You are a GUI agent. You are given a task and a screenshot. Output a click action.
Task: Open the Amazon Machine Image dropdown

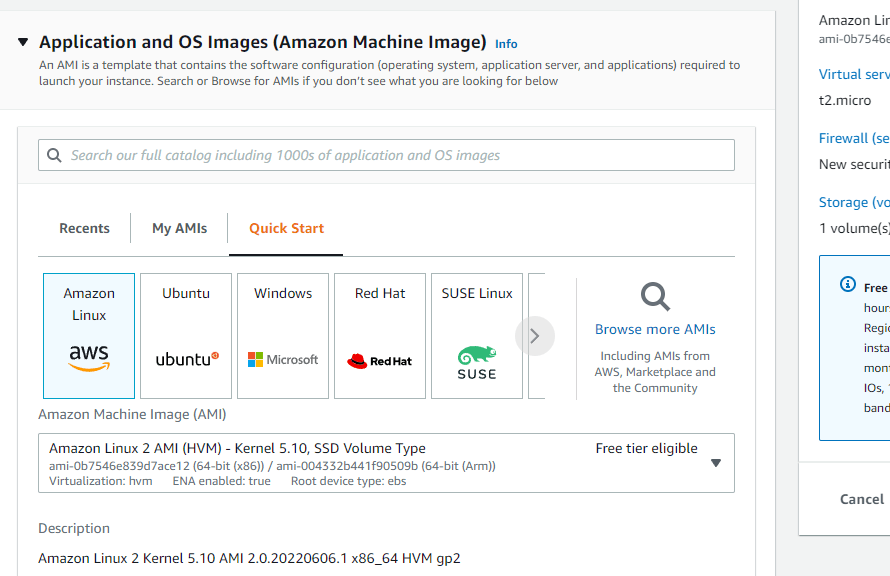point(386,463)
